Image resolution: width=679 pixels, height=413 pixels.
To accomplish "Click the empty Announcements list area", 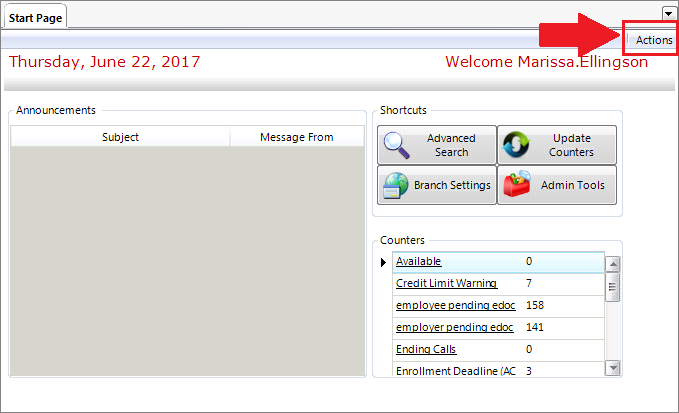I will click(188, 261).
